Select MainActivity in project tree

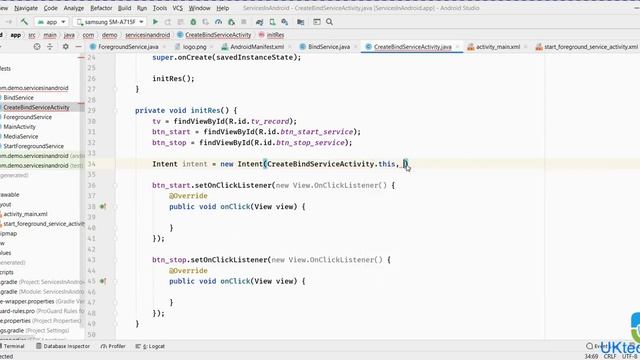[x=19, y=127]
